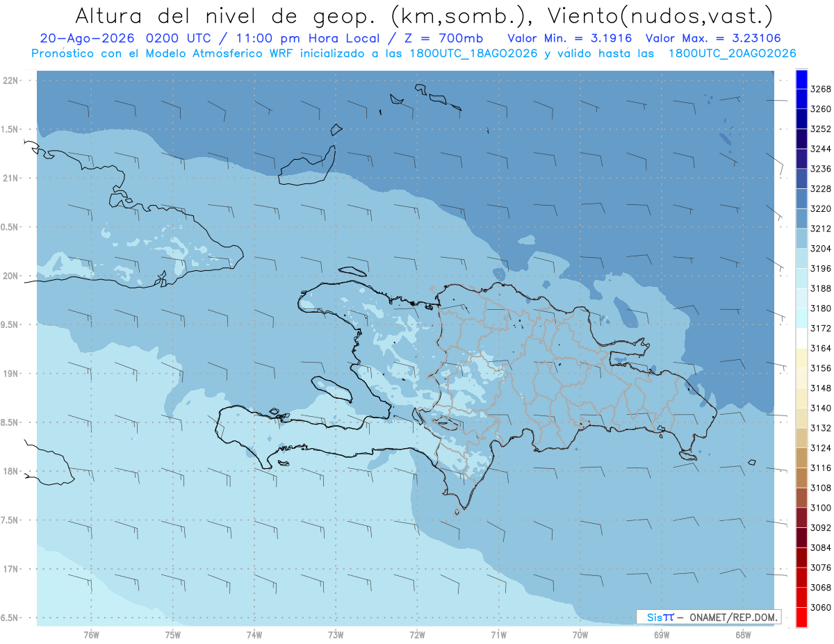Click the 3220 color scale label
Image resolution: width=834 pixels, height=644 pixels.
tap(821, 208)
